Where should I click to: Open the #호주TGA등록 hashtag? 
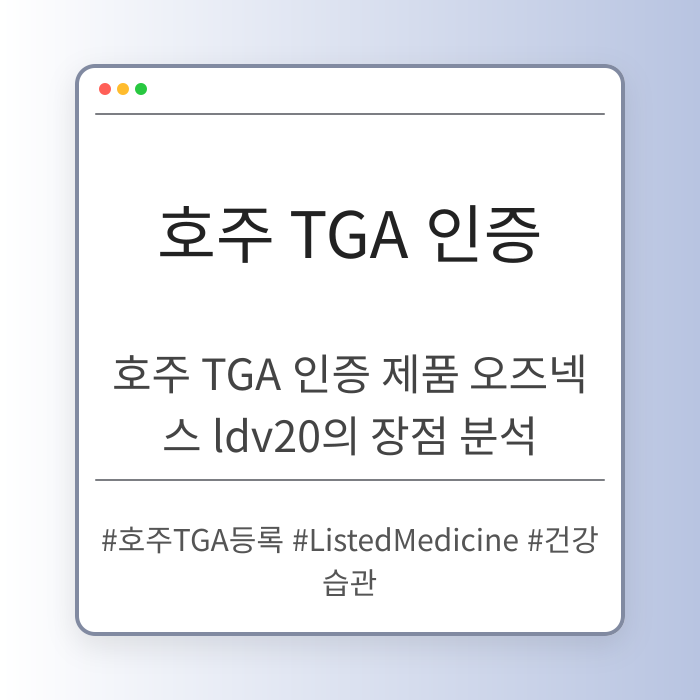(193, 541)
